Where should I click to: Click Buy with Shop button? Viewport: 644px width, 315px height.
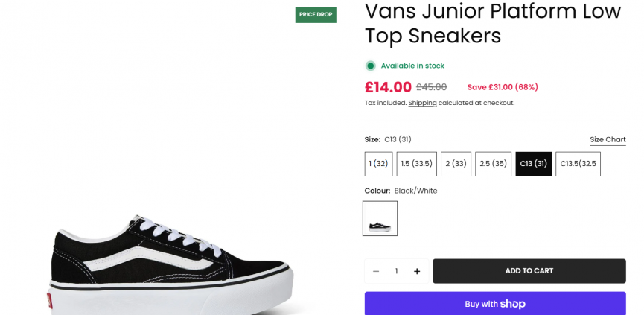point(494,304)
